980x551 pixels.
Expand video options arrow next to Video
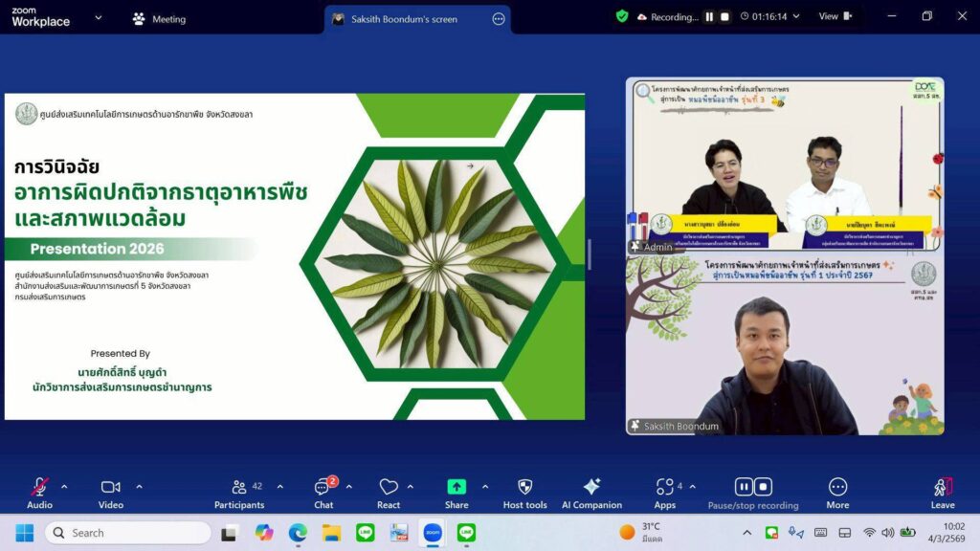pos(139,486)
